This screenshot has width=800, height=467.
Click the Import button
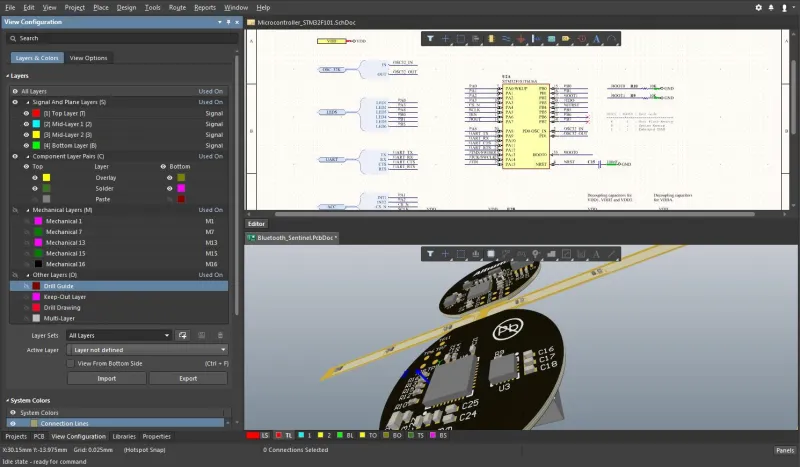106,378
